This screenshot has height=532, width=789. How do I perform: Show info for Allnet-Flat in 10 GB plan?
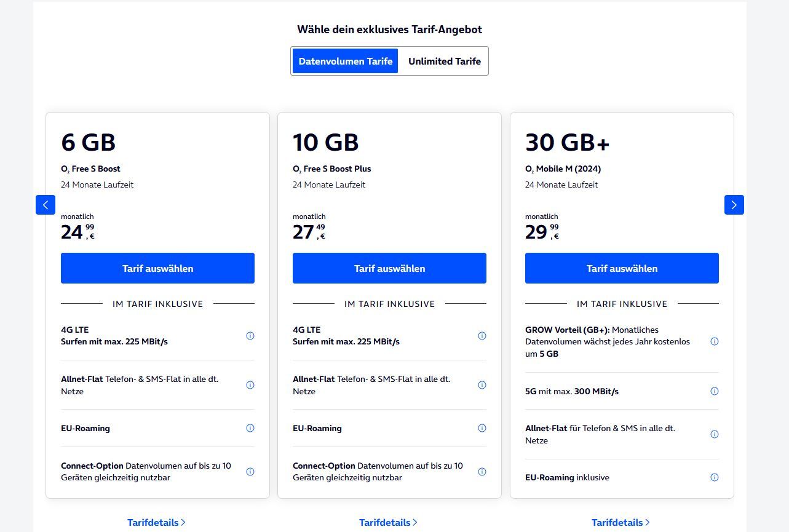click(482, 385)
